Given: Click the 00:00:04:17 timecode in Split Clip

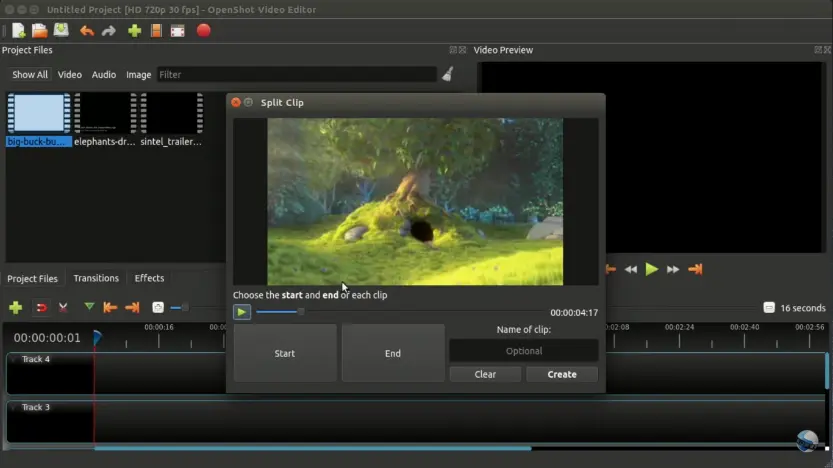Looking at the screenshot, I should pyautogui.click(x=574, y=313).
